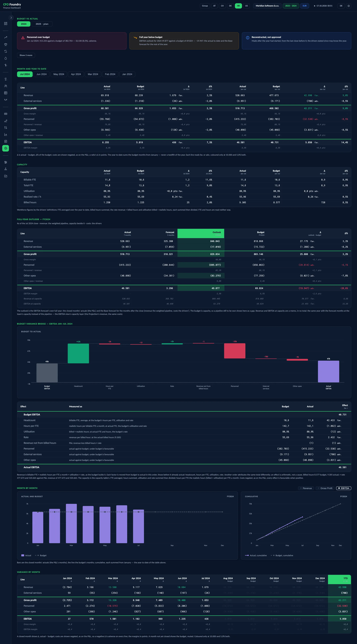Screen dimensions: 357x644
Task: Click the info icon on Reconstructed alert
Action: pyautogui.click(x=248, y=38)
